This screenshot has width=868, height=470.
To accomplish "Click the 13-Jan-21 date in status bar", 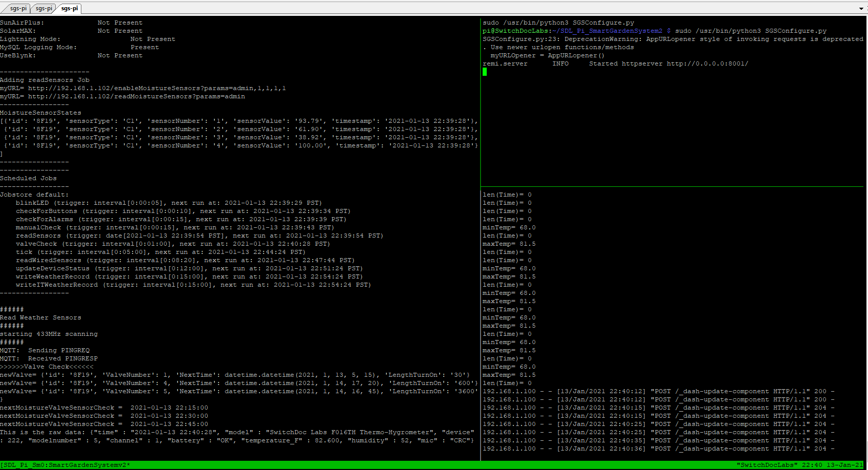I will pyautogui.click(x=845, y=465).
